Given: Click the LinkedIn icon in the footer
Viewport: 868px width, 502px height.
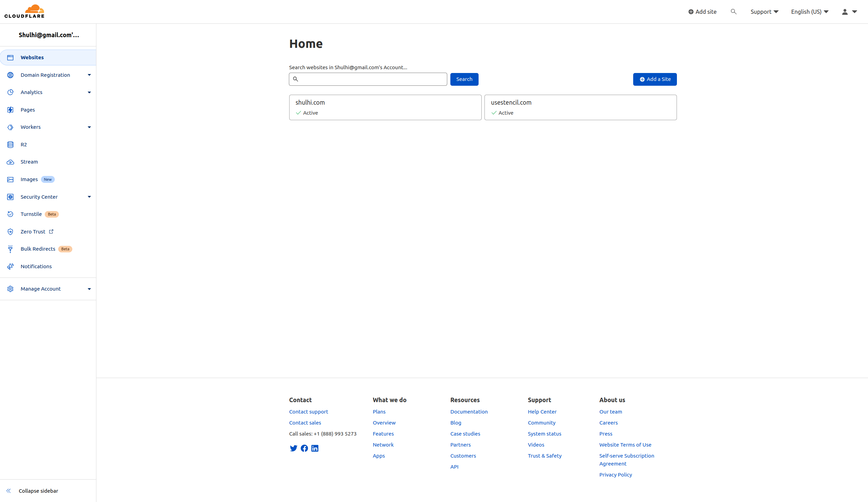Looking at the screenshot, I should pyautogui.click(x=315, y=448).
